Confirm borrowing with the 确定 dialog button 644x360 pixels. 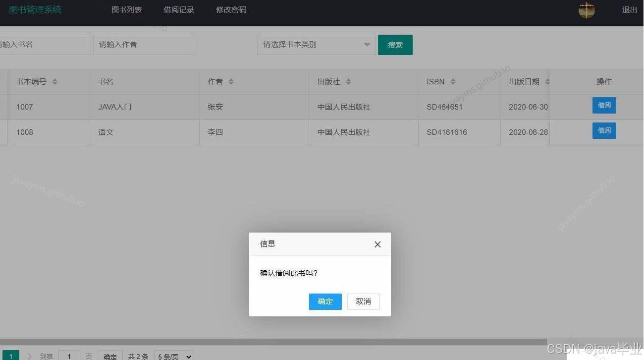click(x=325, y=301)
